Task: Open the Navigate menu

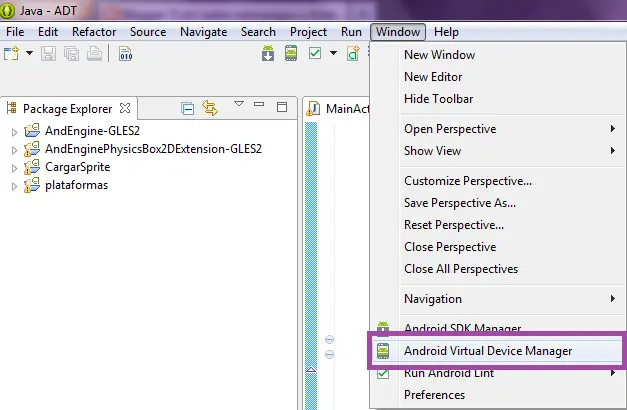Action: coord(204,32)
